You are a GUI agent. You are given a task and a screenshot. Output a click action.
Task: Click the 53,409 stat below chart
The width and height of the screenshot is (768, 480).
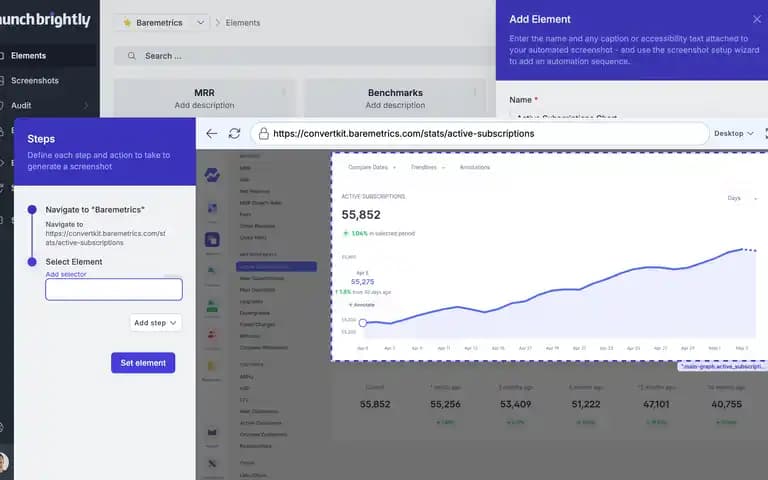[x=516, y=404]
